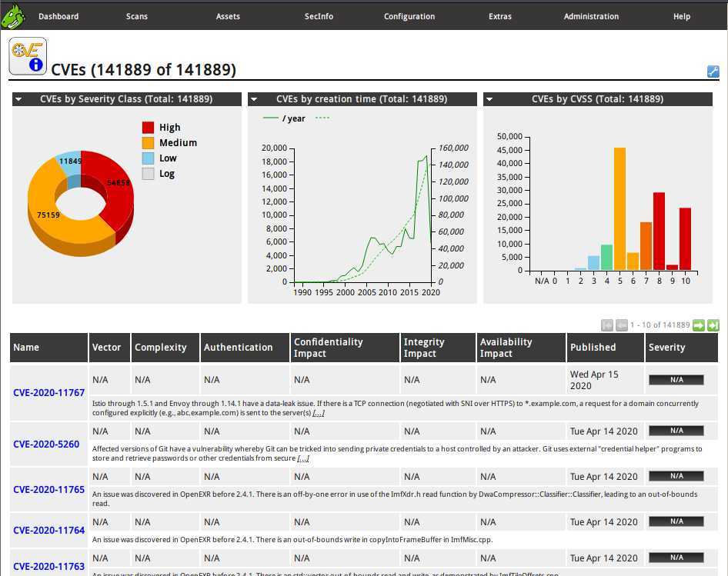Click the N/A severity bar for CVE-2020-11765
Viewport: 728px width, 576px height.
pos(676,476)
